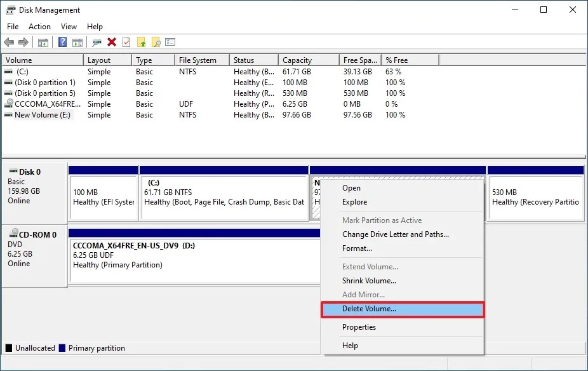Screen dimensions: 588x371
Task: Select the C: volume in the list
Action: (22, 72)
